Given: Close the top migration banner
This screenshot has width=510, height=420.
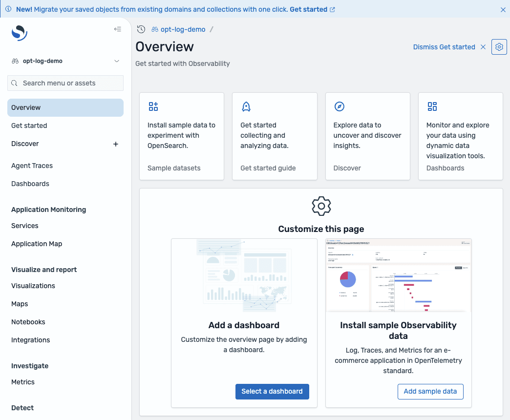Looking at the screenshot, I should 503,9.
